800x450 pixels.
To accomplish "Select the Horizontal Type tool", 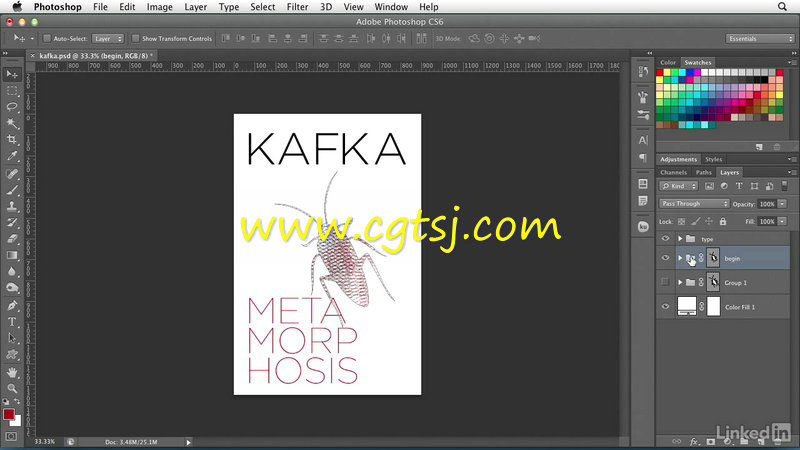I will click(x=11, y=322).
